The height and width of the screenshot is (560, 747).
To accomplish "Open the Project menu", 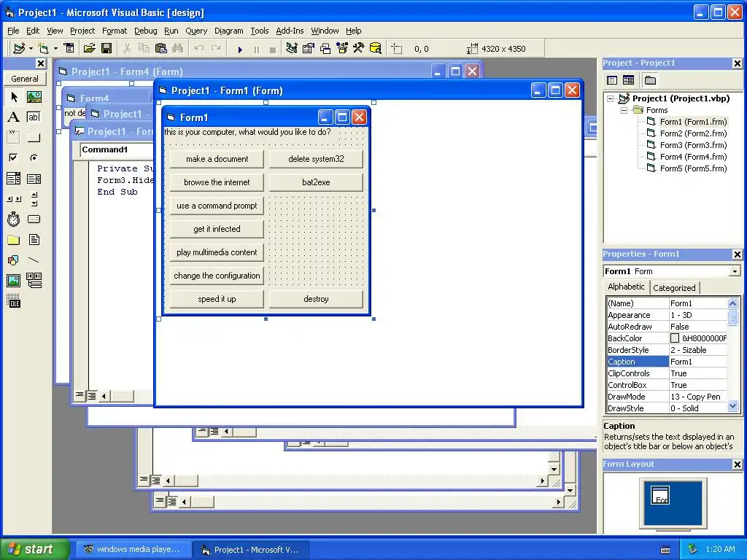I will click(82, 31).
